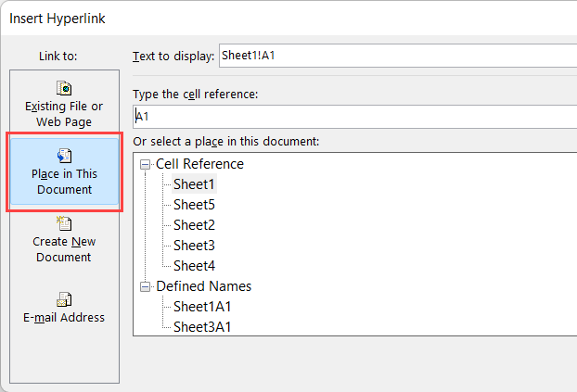Viewport: 577px width, 392px height.
Task: Click the Text to display field
Action: pos(398,56)
